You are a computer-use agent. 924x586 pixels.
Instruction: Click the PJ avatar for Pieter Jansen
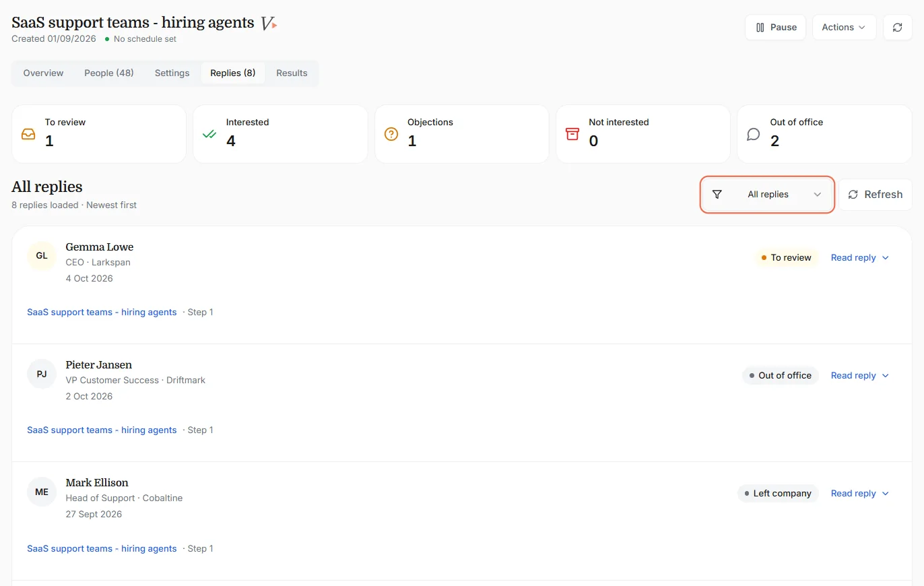tap(42, 374)
